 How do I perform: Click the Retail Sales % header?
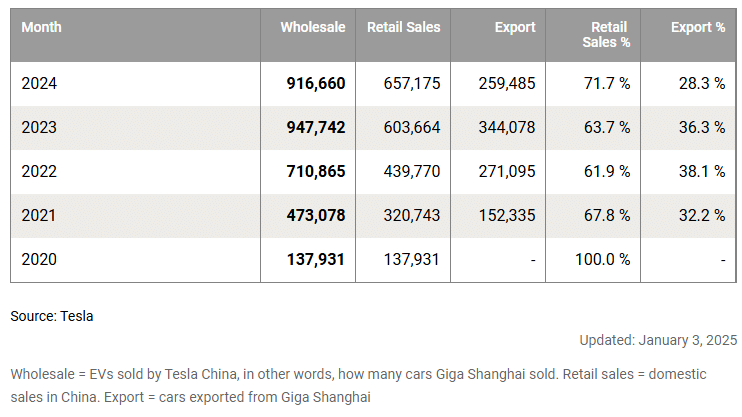(x=607, y=35)
